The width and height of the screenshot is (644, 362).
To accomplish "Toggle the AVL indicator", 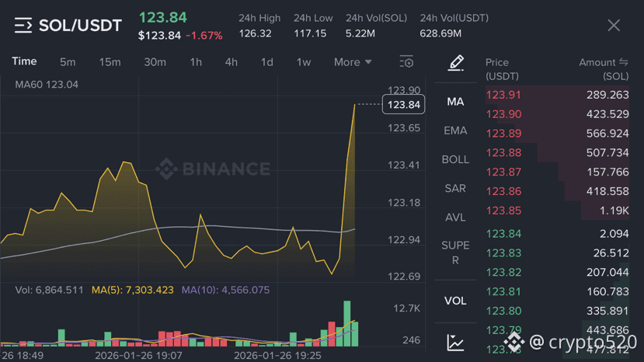I will point(455,218).
